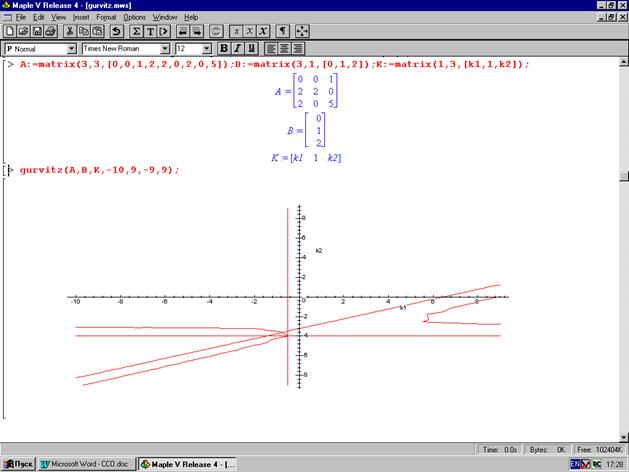Viewport: 629px width, 472px height.
Task: Save the worksheet using the diskette icon
Action: pyautogui.click(x=36, y=31)
